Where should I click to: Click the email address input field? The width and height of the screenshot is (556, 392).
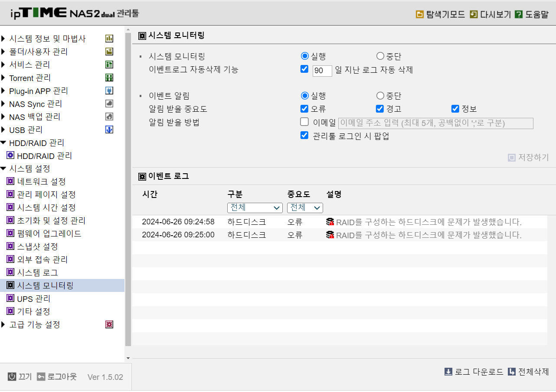point(435,123)
